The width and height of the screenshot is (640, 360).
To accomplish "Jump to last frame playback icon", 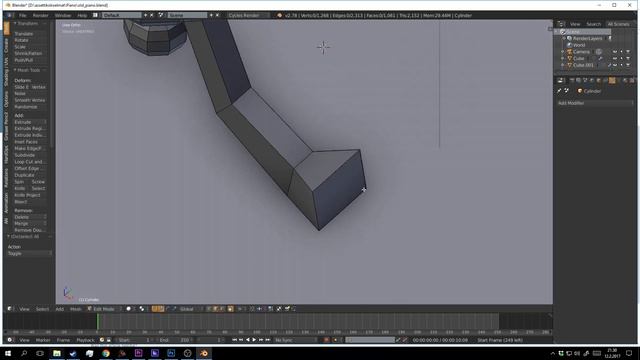I will click(268, 340).
